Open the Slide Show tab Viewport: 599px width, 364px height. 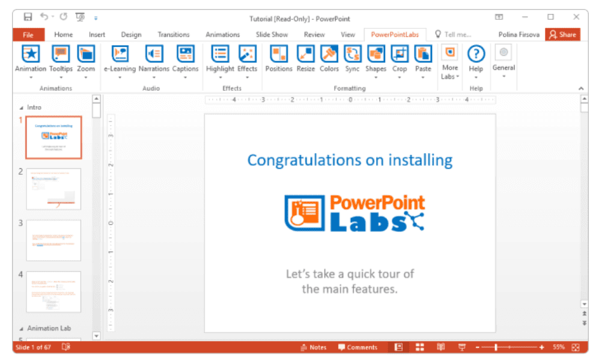click(x=272, y=34)
